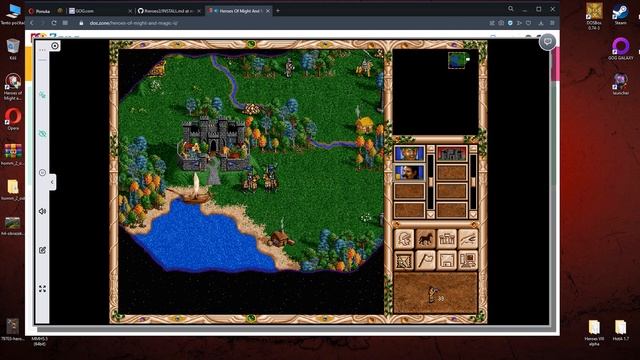Viewport: 640px width, 360px height.
Task: Open the Opera desktop shortcut
Action: click(13, 119)
